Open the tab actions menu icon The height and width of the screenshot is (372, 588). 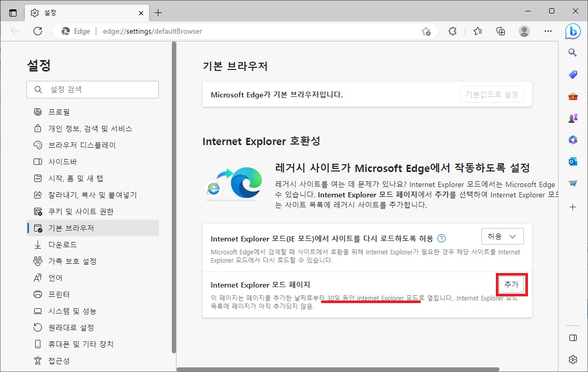[13, 13]
